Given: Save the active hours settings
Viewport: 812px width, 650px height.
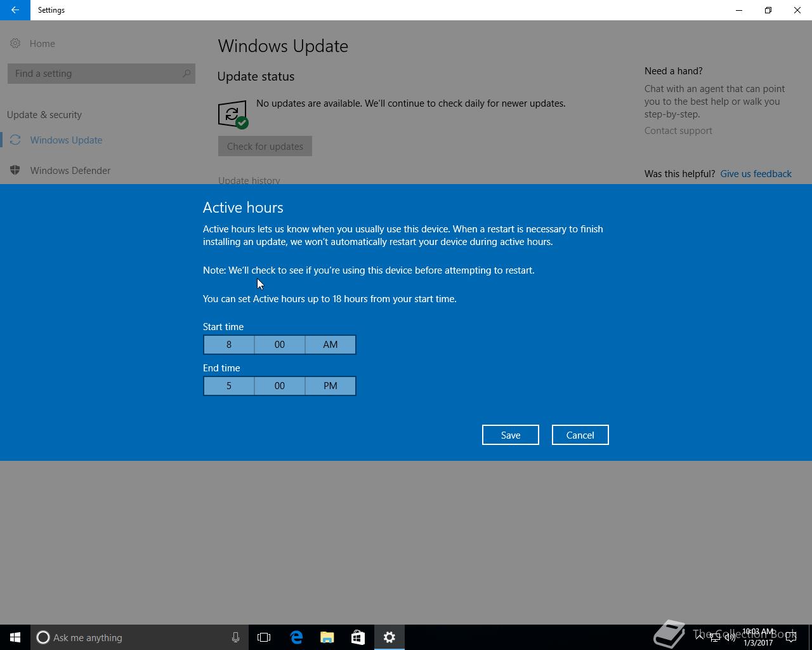Looking at the screenshot, I should 511,435.
